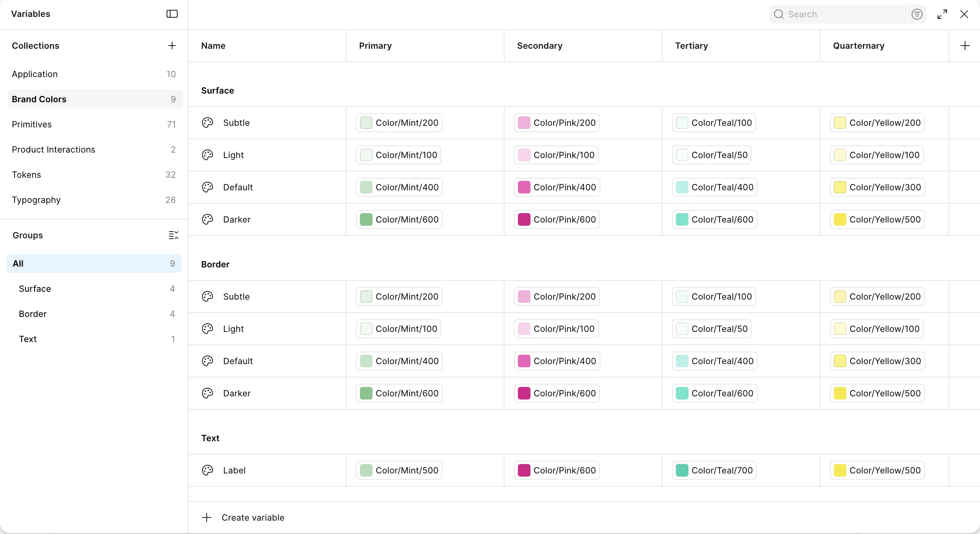Select the Border group in sidebar

point(94,314)
